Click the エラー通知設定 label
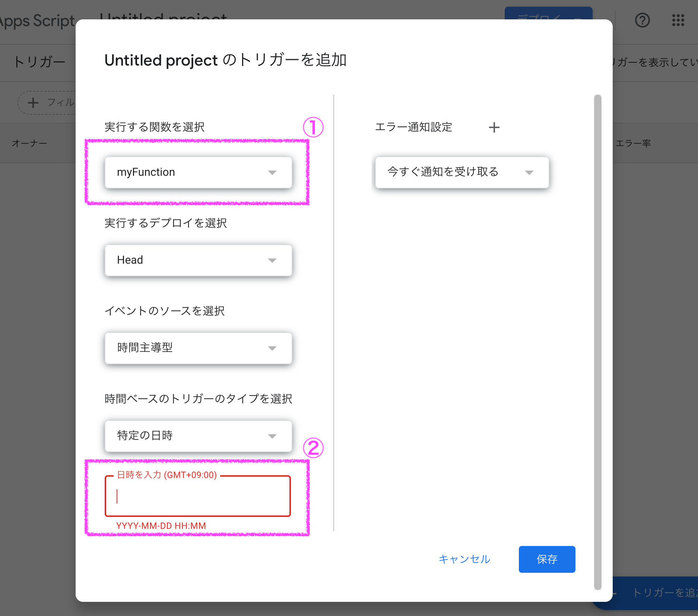This screenshot has height=616, width=698. [413, 127]
